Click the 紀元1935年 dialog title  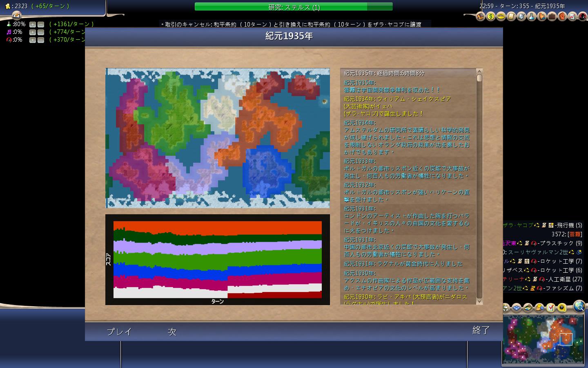click(x=289, y=36)
